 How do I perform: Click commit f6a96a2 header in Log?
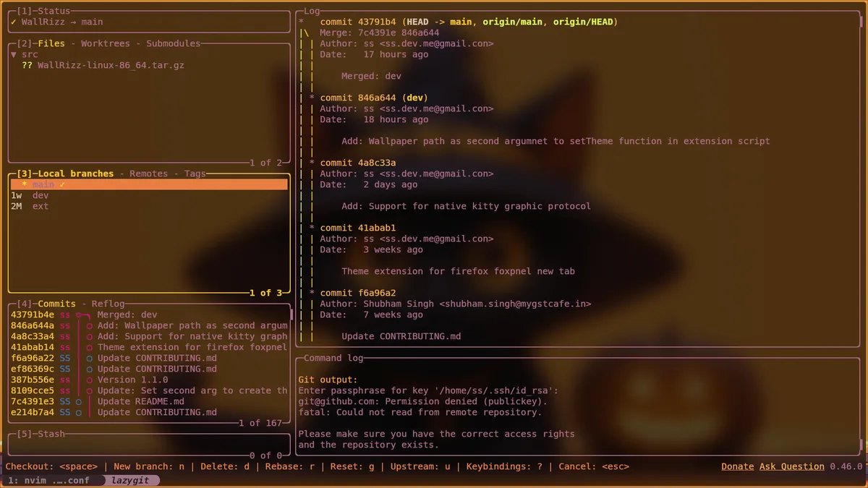358,293
